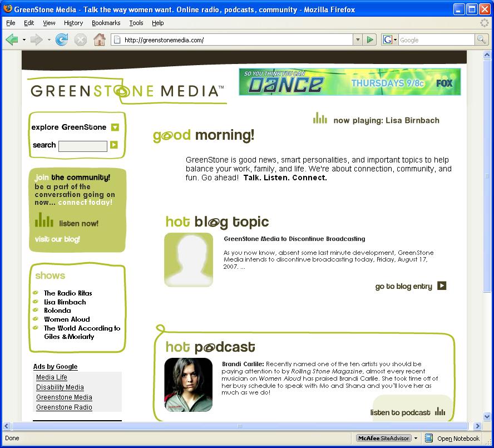Screen dimensions: 494x448
Task: Click the arrow icon next to go to blog entry
Action: 442,285
